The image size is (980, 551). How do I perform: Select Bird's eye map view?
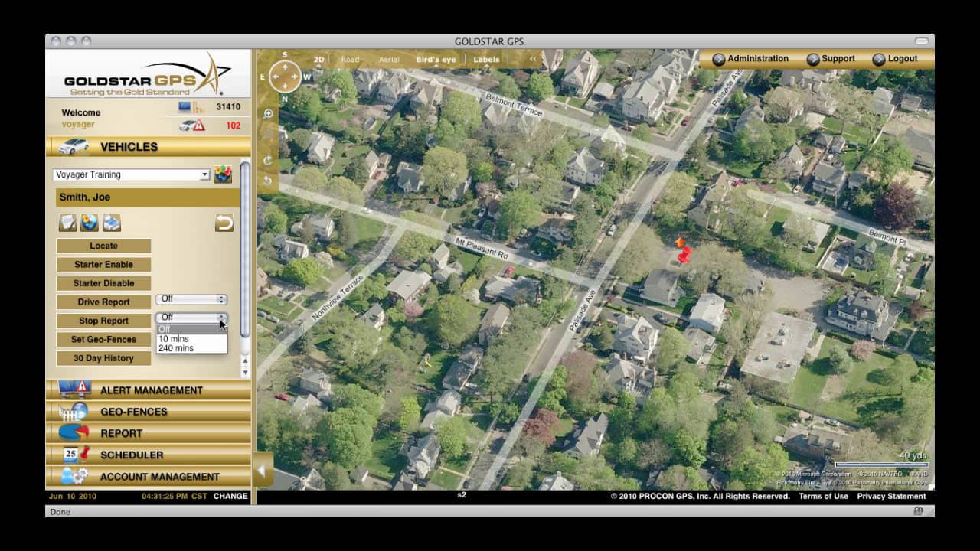coord(436,59)
